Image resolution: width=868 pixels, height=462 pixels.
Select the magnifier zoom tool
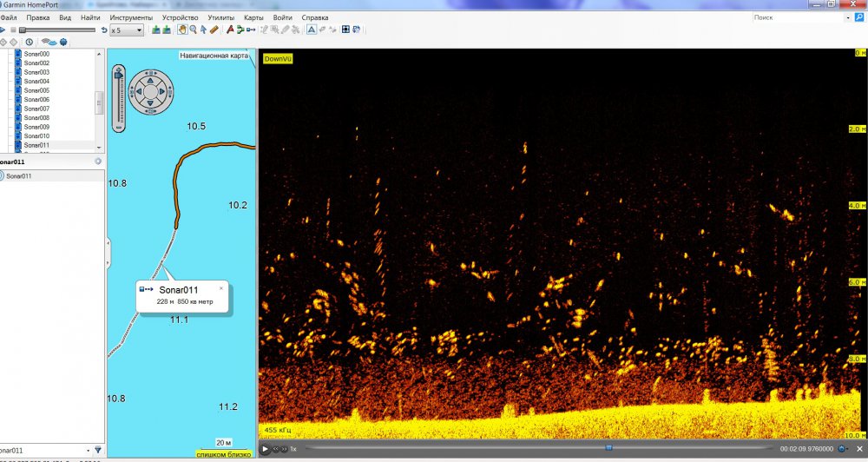pos(193,30)
